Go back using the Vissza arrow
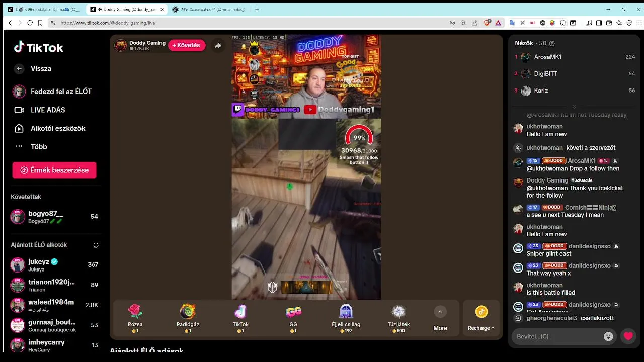The image size is (644, 362). tap(19, 69)
